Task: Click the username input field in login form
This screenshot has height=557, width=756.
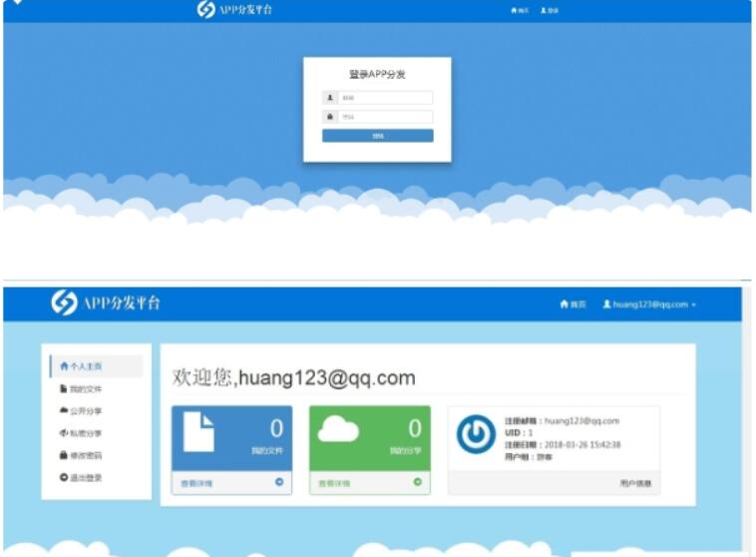Action: [385, 98]
